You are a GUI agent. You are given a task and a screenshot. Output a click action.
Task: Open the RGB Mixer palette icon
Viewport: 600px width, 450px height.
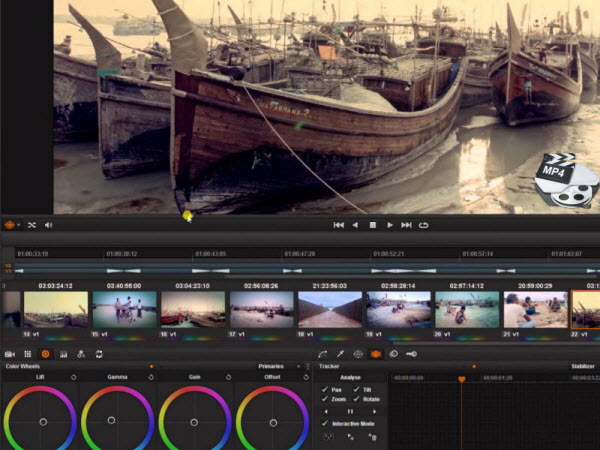pyautogui.click(x=64, y=355)
